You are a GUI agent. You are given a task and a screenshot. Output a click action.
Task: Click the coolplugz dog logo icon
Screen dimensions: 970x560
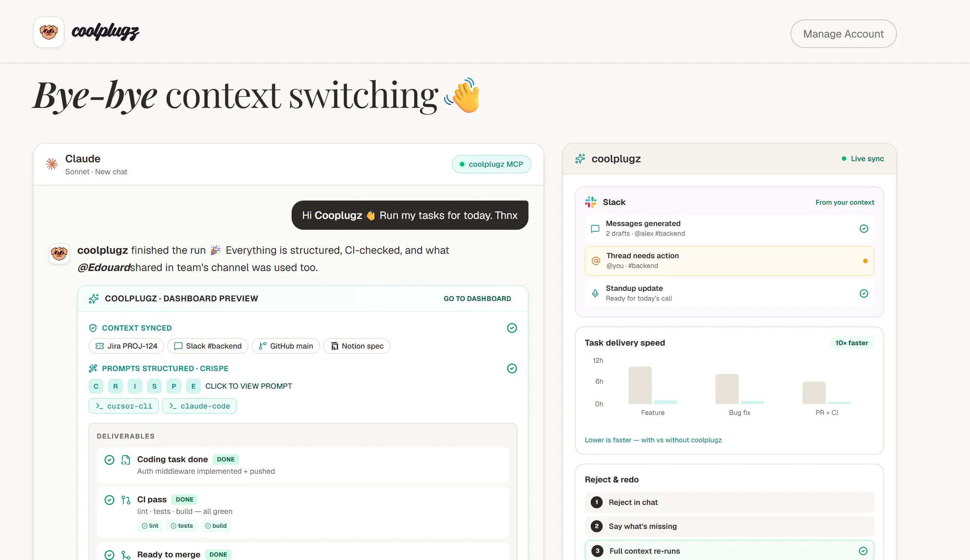point(48,32)
